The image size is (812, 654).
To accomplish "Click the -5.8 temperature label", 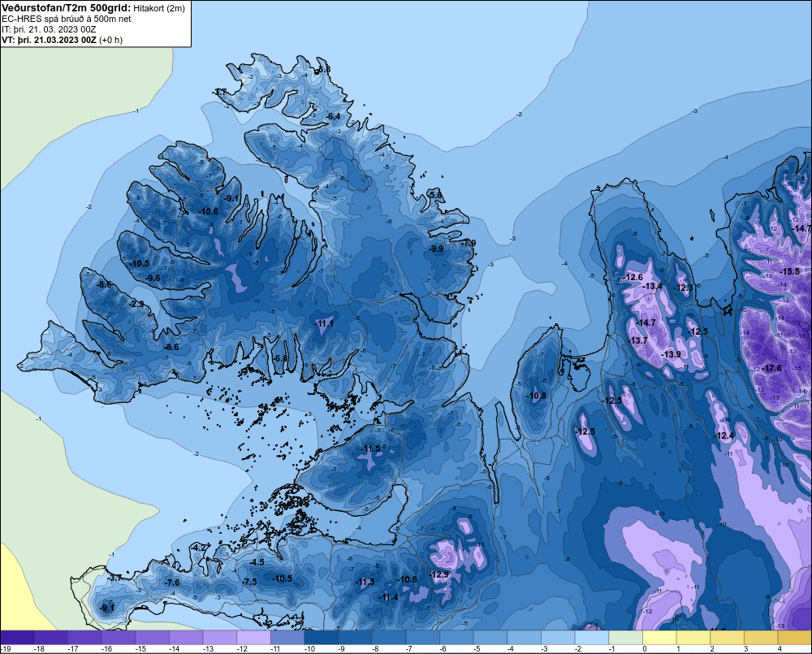I will [435, 195].
